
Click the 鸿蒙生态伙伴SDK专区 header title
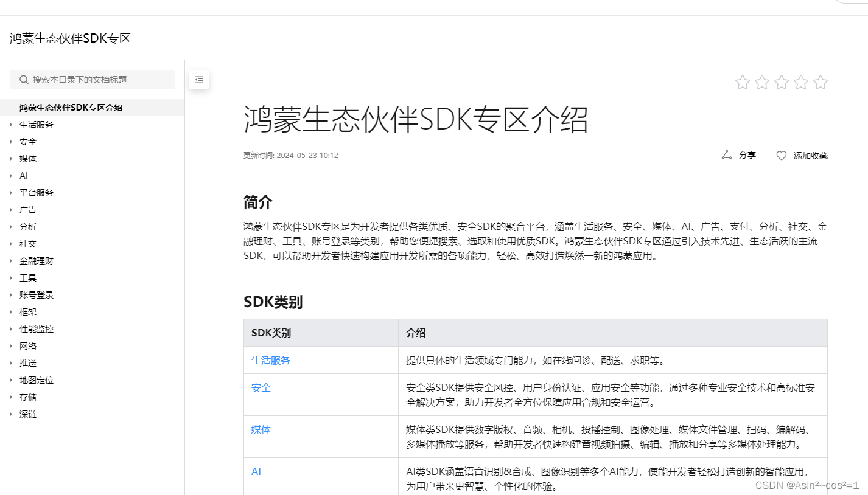[x=71, y=38]
